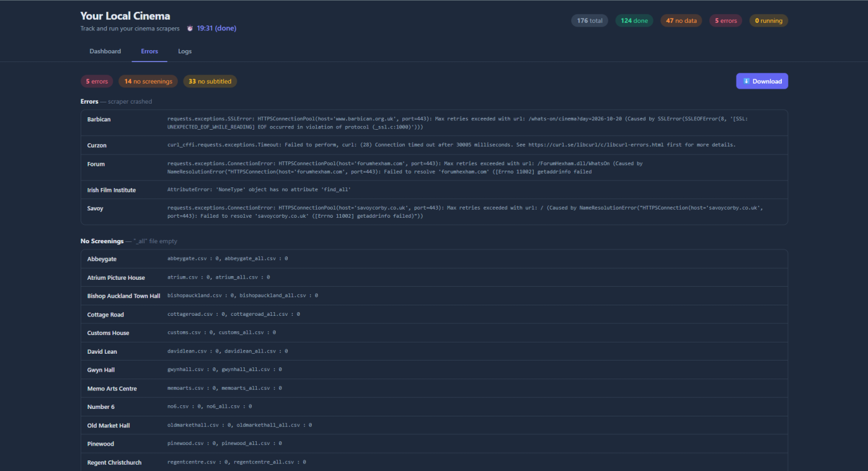
Task: Select the Errors tab
Action: [149, 52]
